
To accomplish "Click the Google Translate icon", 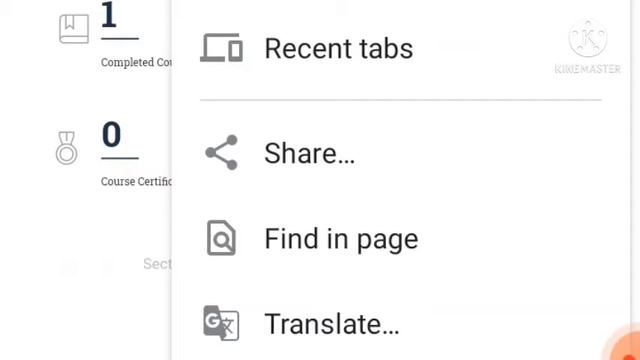I will (x=221, y=323).
